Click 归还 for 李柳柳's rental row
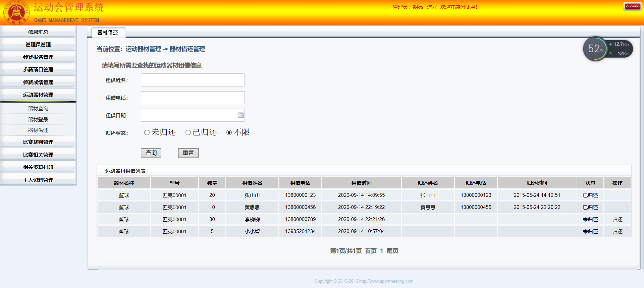 [617, 219]
